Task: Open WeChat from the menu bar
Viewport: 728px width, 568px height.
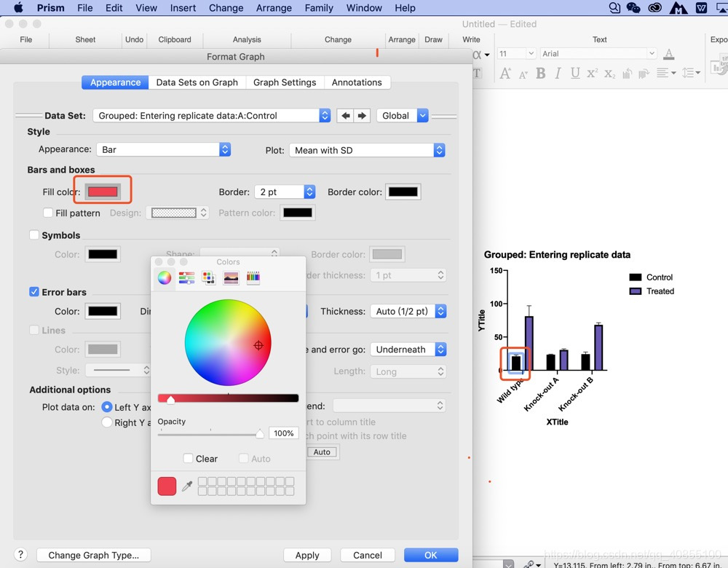Action: (633, 7)
